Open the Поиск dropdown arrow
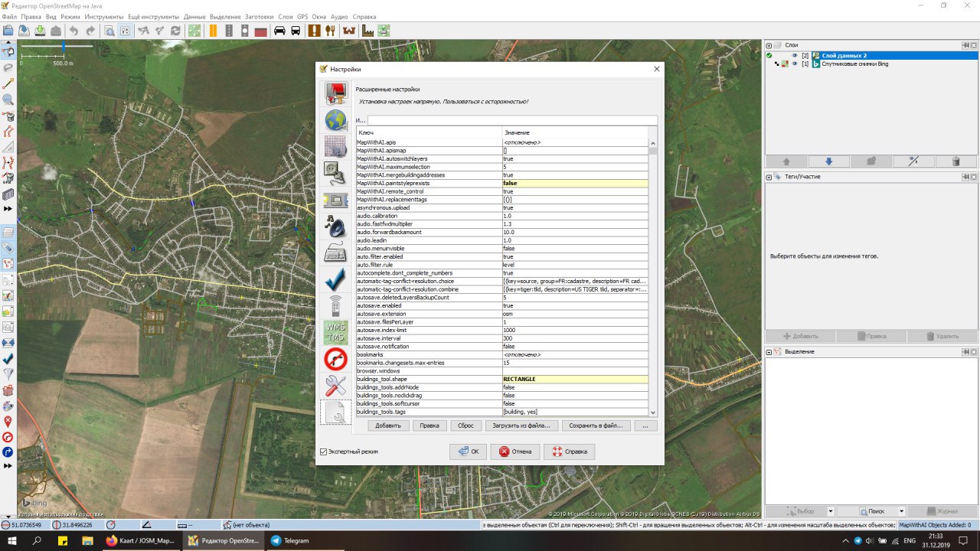The width and height of the screenshot is (980, 551). tap(901, 510)
